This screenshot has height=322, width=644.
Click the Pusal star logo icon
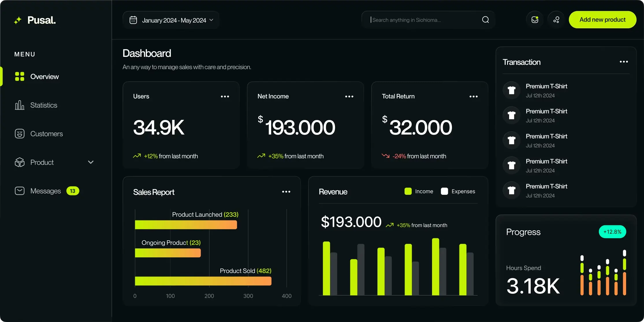(18, 20)
